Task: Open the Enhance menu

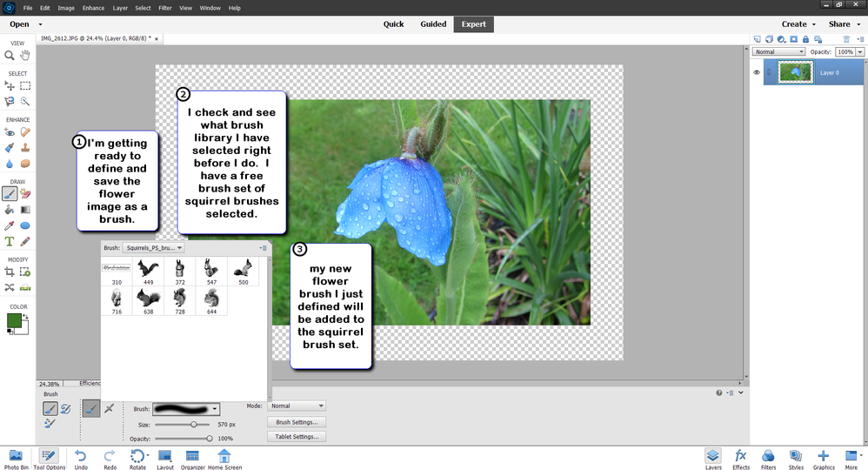Action: click(93, 8)
